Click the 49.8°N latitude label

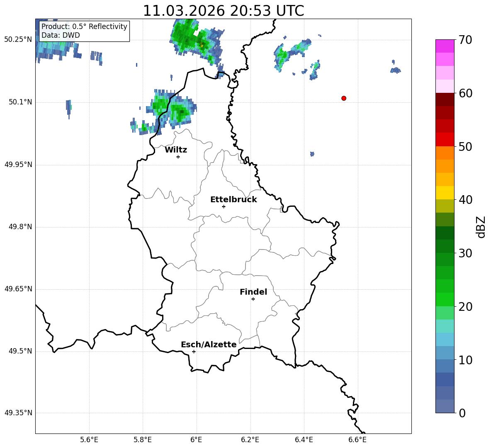point(20,227)
